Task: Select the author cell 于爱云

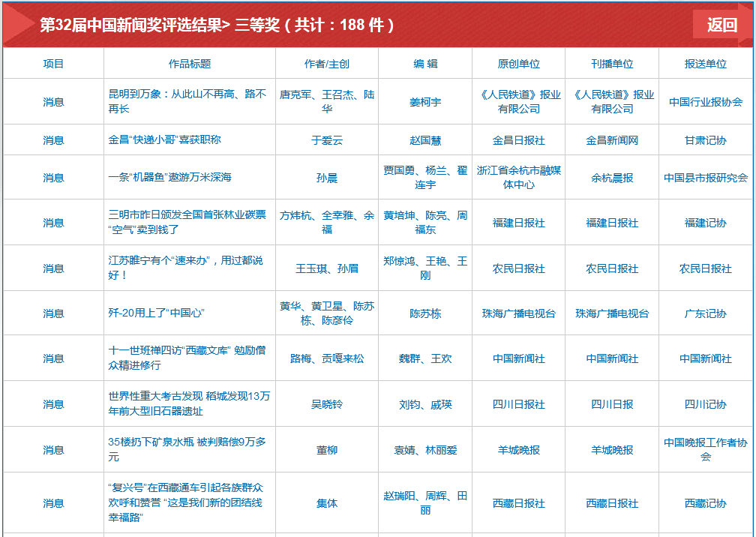Action: pyautogui.click(x=327, y=140)
